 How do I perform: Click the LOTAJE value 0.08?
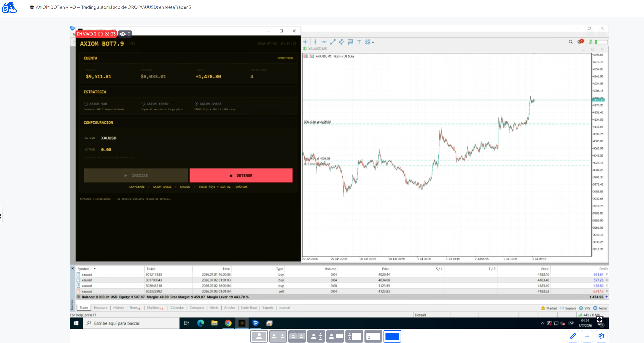pyautogui.click(x=106, y=150)
